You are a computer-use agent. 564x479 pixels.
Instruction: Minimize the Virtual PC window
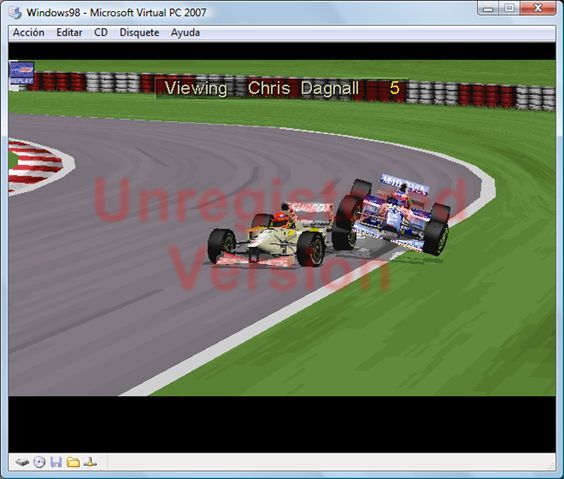[488, 9]
